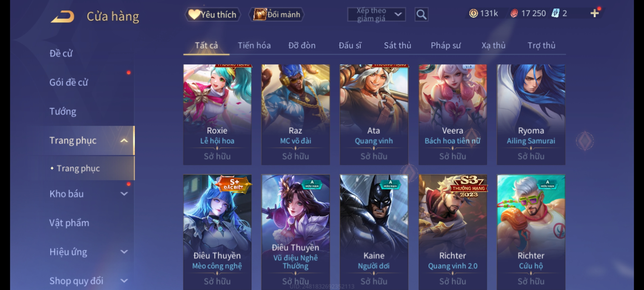The height and width of the screenshot is (290, 644).
Task: Select the Kaine Người dơi skin card
Action: pos(374,232)
